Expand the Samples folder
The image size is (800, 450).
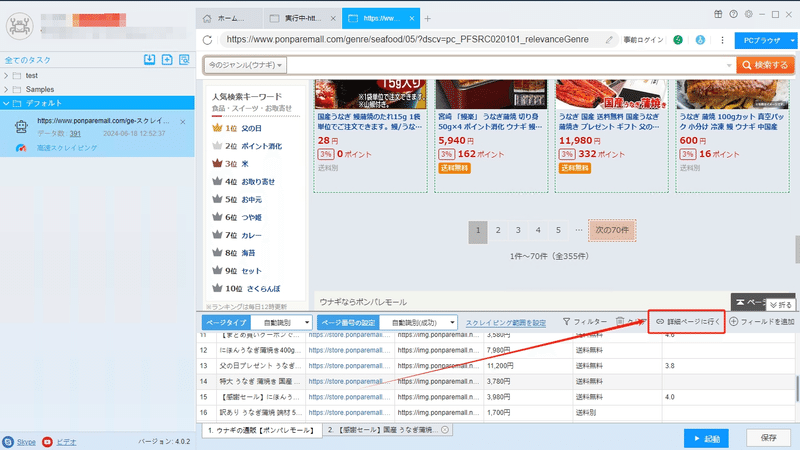pyautogui.click(x=6, y=89)
